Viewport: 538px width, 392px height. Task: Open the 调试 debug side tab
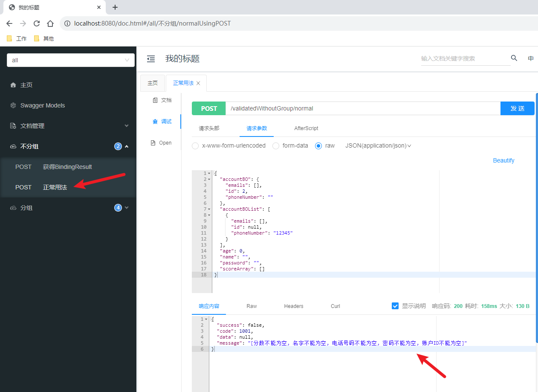162,122
